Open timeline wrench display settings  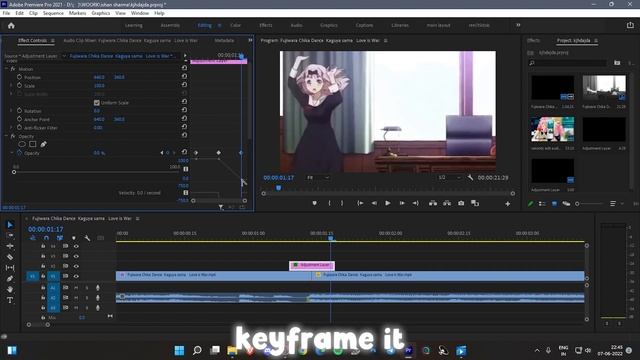87,238
